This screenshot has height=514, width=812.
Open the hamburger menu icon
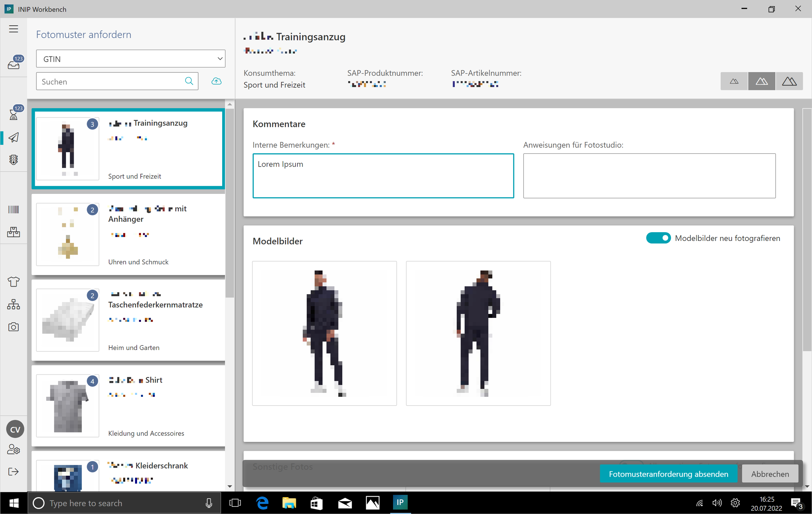tap(14, 29)
